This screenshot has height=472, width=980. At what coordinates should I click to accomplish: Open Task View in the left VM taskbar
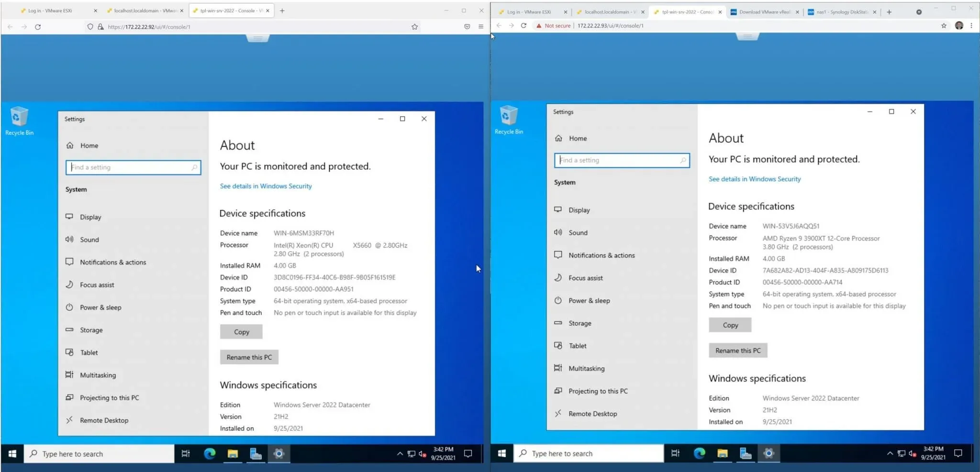(186, 453)
